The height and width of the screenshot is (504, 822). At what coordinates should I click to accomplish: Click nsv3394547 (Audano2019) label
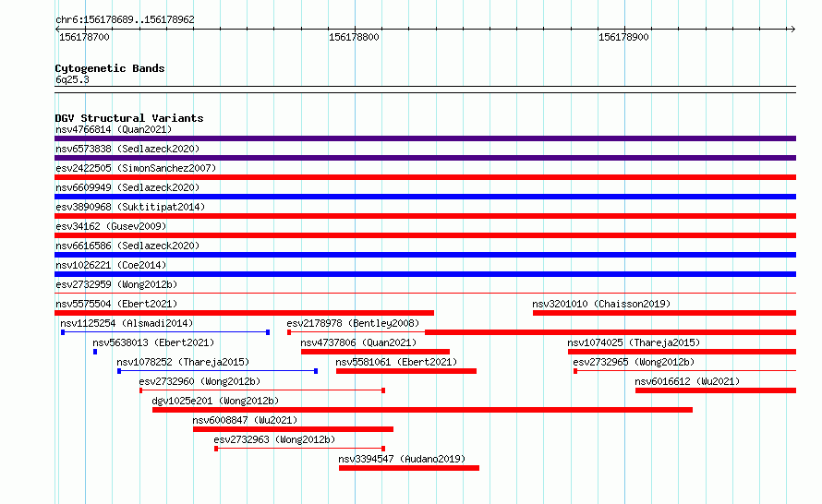[402, 459]
